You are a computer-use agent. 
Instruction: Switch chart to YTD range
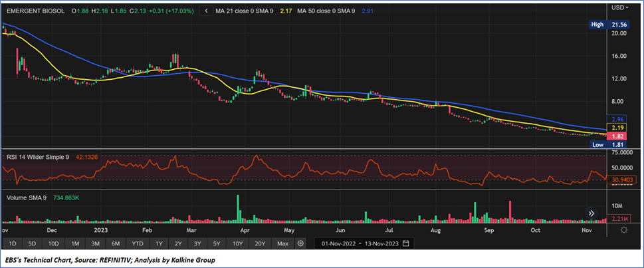pos(137,243)
